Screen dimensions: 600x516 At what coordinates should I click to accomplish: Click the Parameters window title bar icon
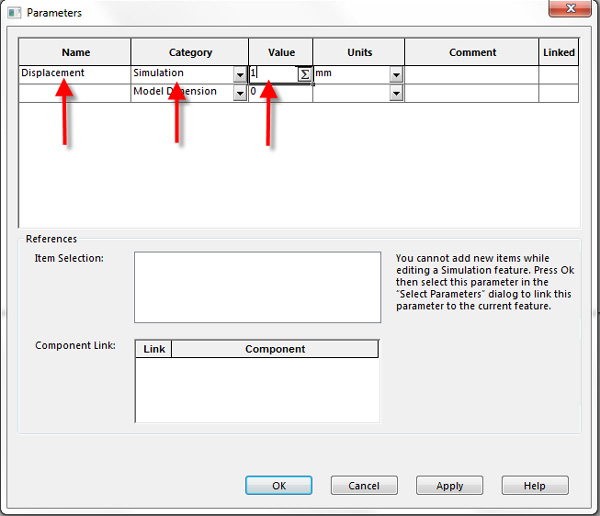(x=13, y=12)
